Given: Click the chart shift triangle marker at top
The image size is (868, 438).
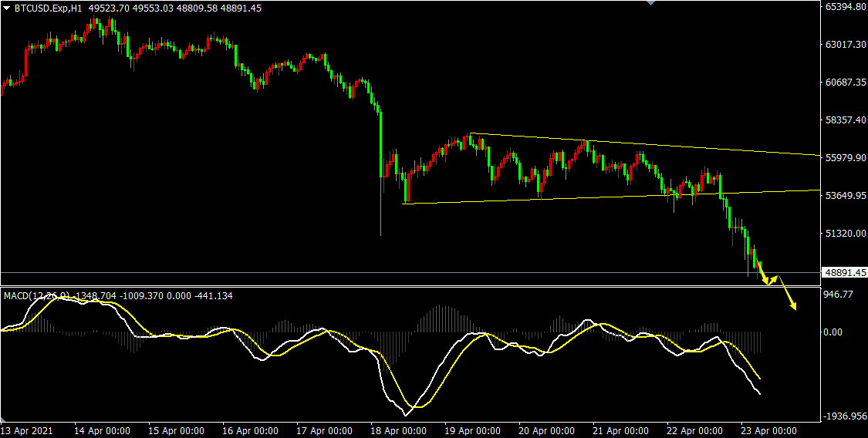Looking at the screenshot, I should [x=650, y=3].
